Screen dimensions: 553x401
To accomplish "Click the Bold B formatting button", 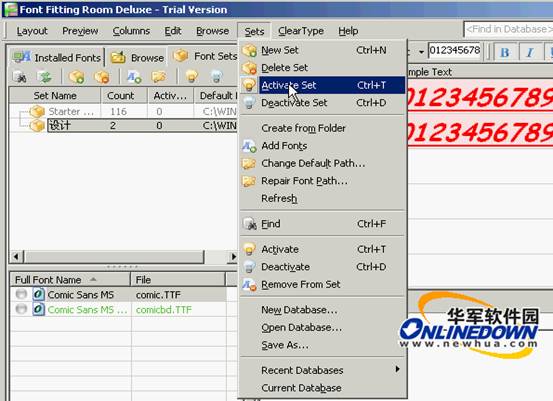I will click(x=505, y=53).
